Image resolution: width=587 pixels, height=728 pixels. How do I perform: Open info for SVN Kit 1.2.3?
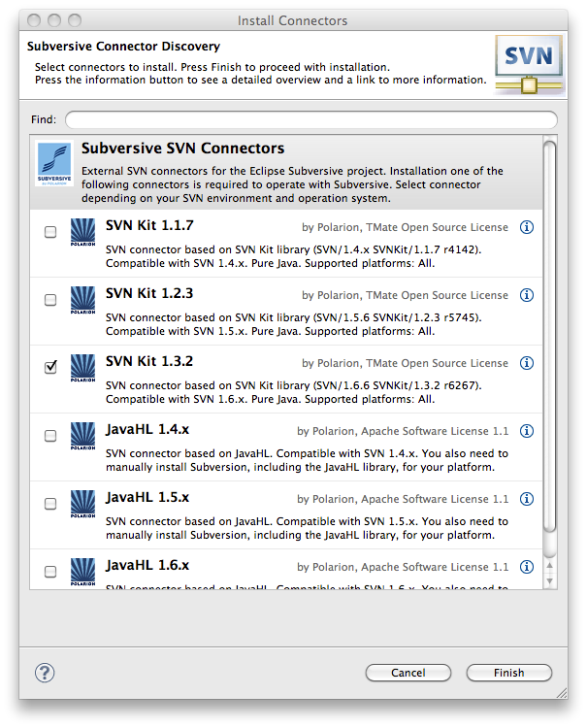(x=526, y=295)
